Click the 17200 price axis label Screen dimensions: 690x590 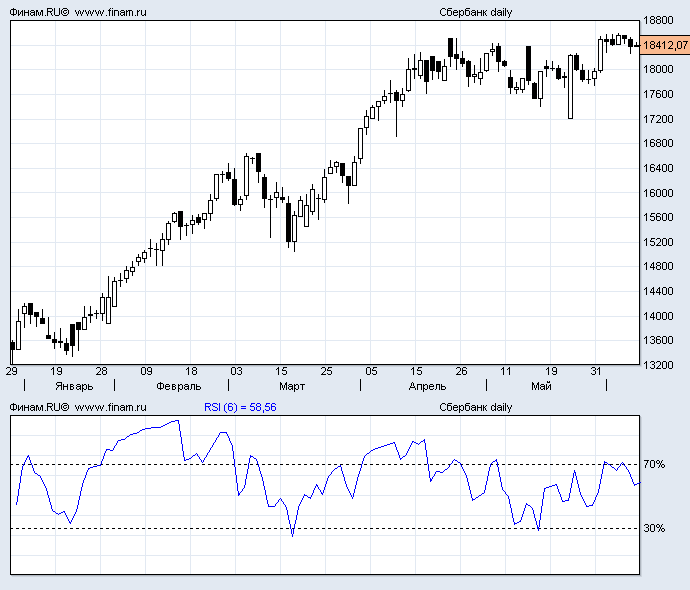coord(658,119)
